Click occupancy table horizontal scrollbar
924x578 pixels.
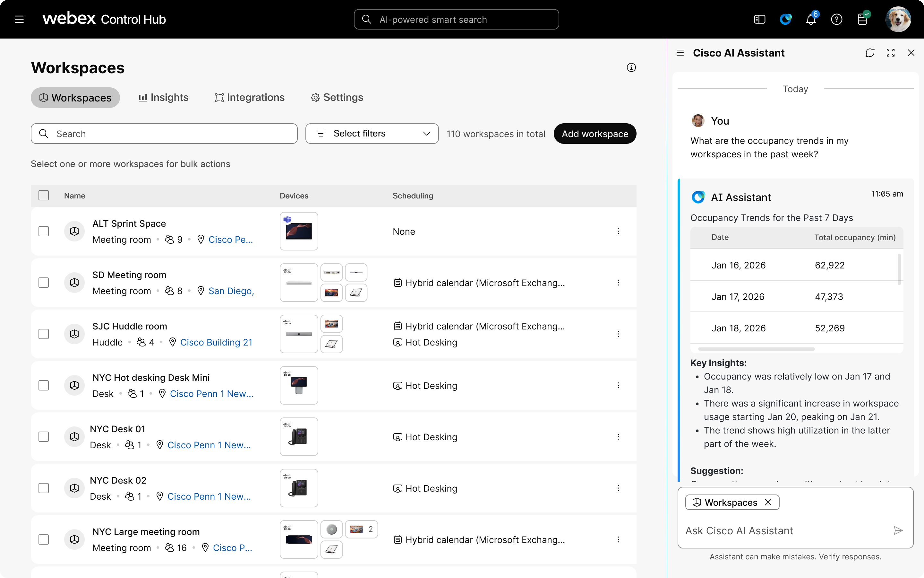(x=756, y=349)
